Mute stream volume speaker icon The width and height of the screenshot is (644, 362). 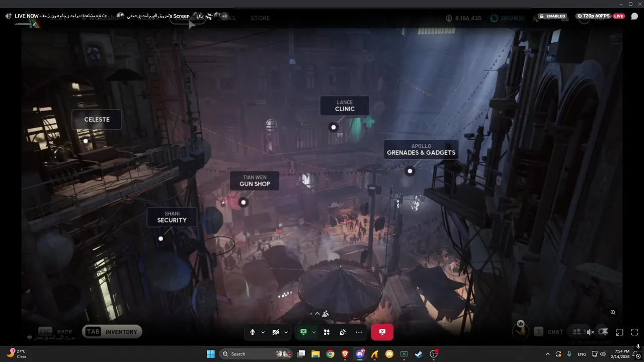591,332
